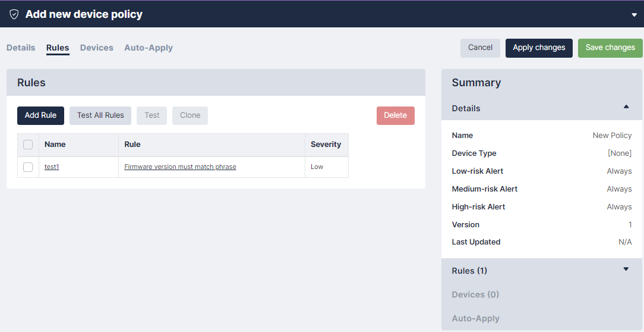Screen dimensions: 644x332
Task: Switch to the Devices tab
Action: coord(96,48)
